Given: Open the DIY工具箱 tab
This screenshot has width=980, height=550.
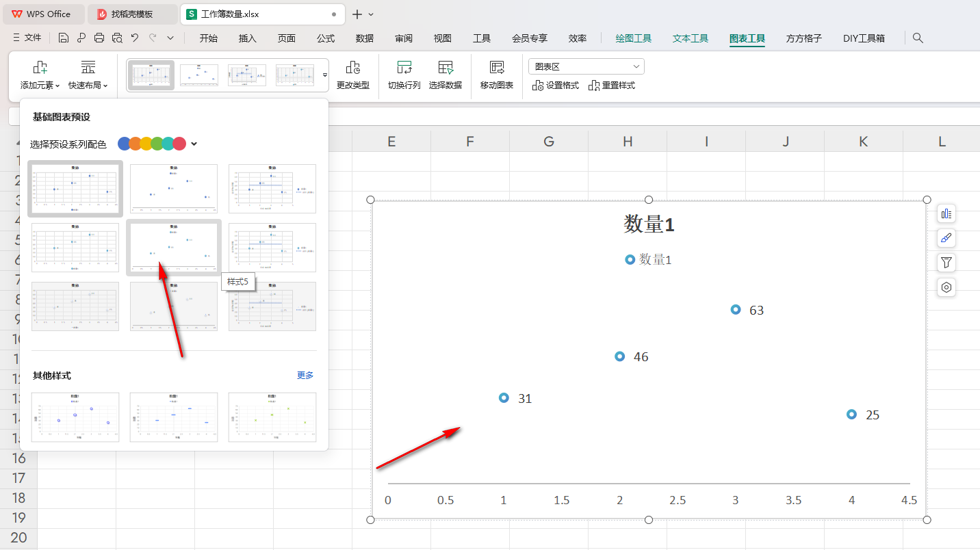Looking at the screenshot, I should [x=864, y=38].
